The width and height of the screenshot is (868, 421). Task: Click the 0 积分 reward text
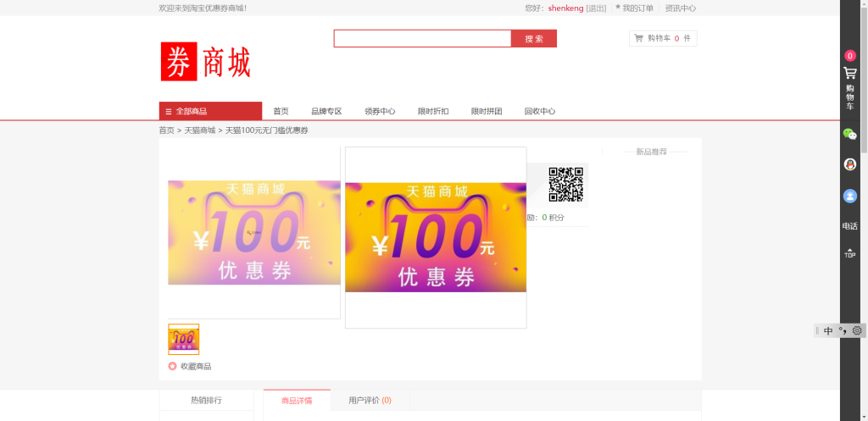pyautogui.click(x=553, y=218)
